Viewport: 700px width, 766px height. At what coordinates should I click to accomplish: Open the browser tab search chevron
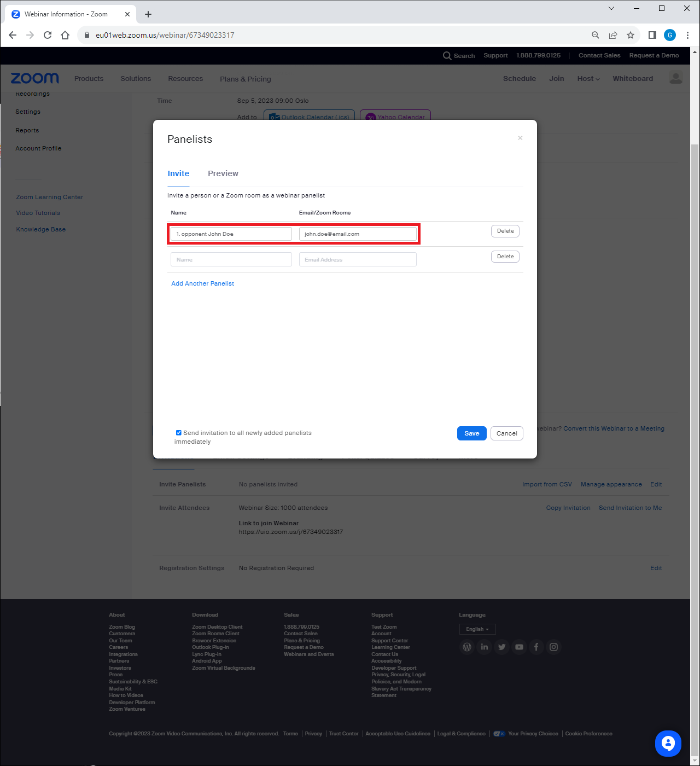[611, 8]
